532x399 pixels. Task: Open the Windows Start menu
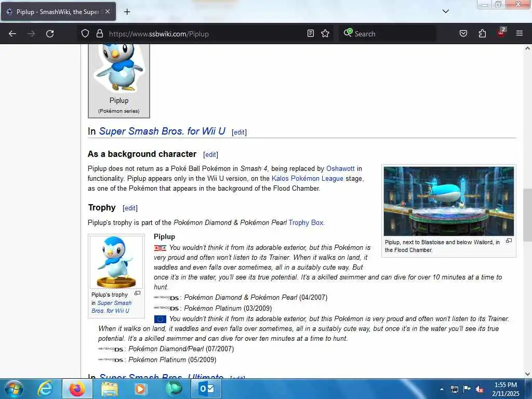pos(14,389)
